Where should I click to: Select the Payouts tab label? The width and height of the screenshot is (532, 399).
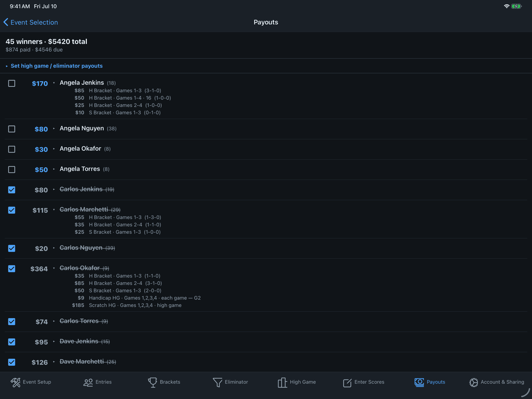pyautogui.click(x=436, y=382)
